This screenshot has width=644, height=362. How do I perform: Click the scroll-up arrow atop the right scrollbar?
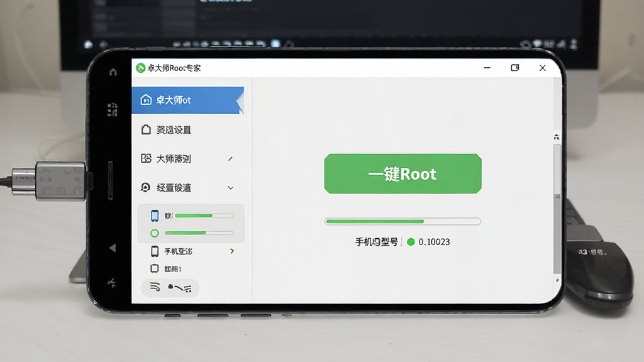tap(557, 136)
